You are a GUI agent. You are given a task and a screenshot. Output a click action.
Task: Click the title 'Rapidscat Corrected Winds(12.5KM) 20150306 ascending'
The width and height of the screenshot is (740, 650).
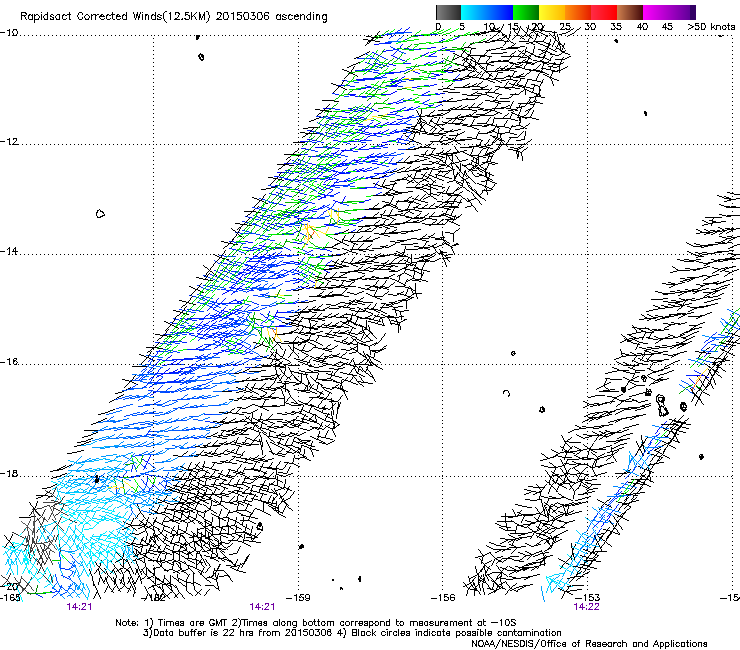click(x=174, y=17)
